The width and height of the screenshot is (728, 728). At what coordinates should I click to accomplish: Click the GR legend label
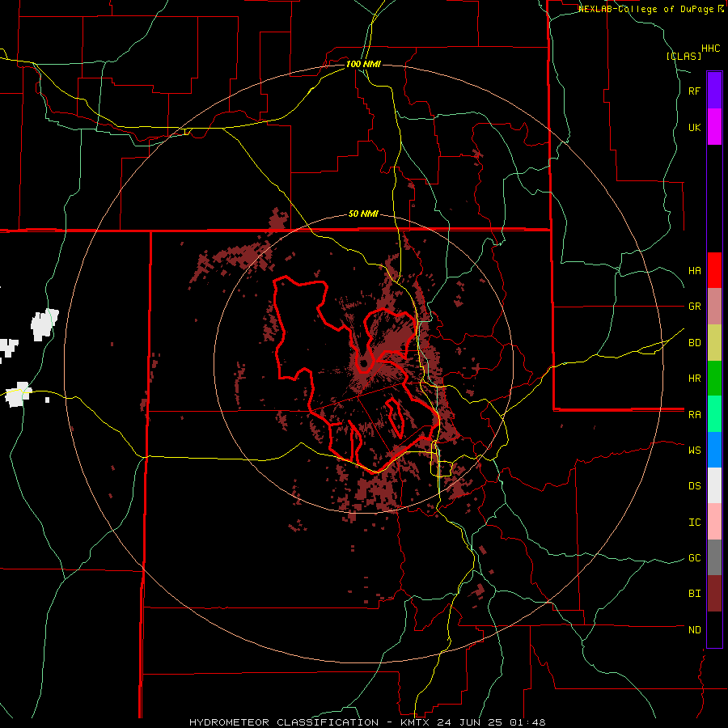tap(694, 307)
